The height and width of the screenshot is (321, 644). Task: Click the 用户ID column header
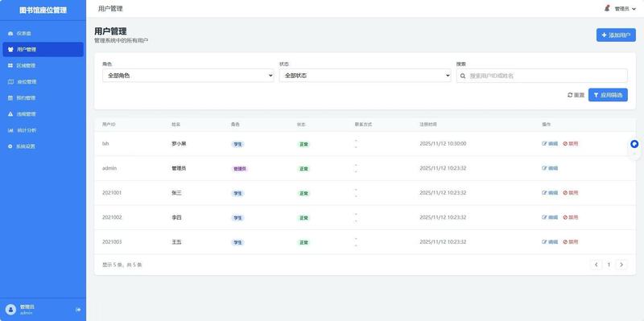pos(109,125)
